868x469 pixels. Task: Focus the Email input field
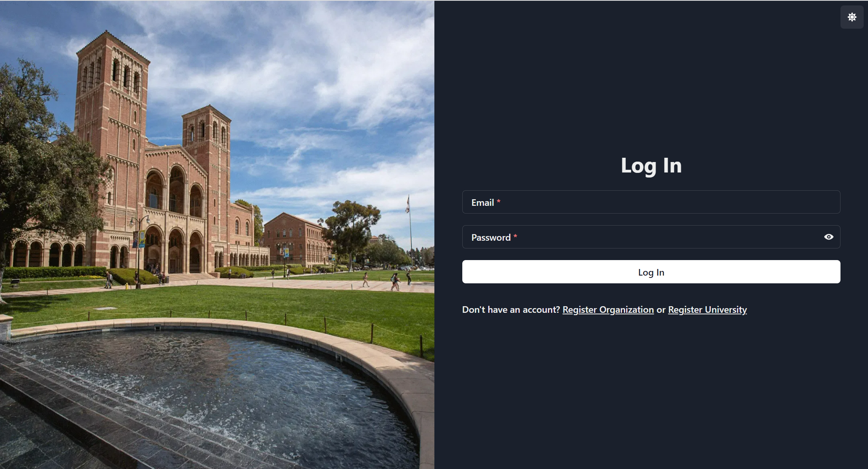[659, 202]
